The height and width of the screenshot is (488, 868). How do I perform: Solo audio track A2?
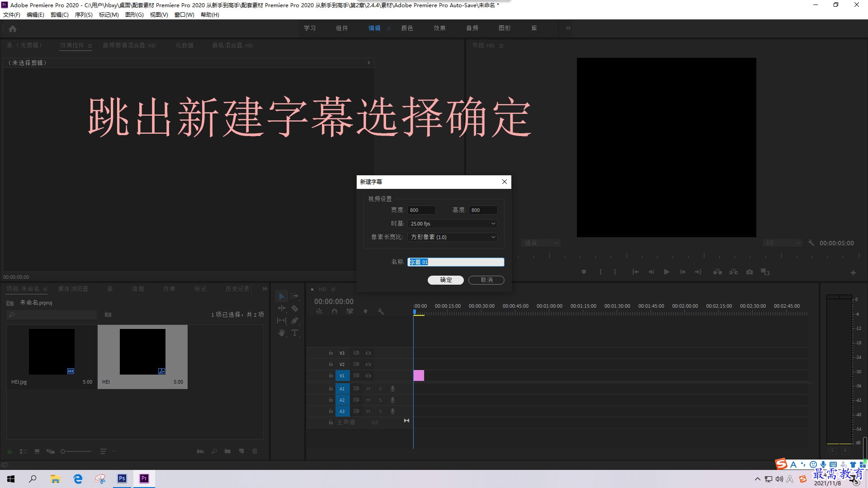coord(380,400)
